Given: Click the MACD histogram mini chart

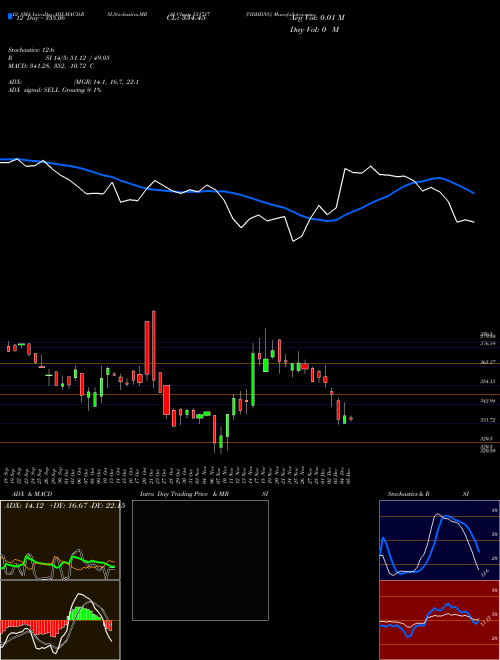Looking at the screenshot, I should [x=60, y=620].
